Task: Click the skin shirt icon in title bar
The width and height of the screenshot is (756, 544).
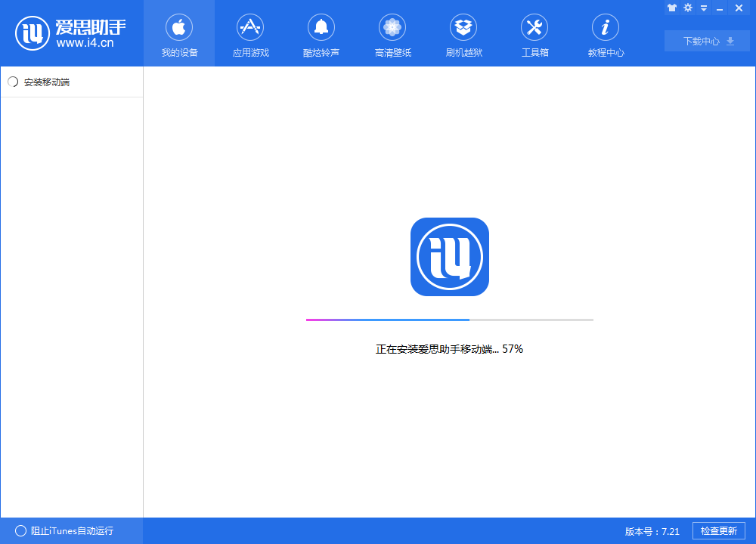Action: pos(672,8)
